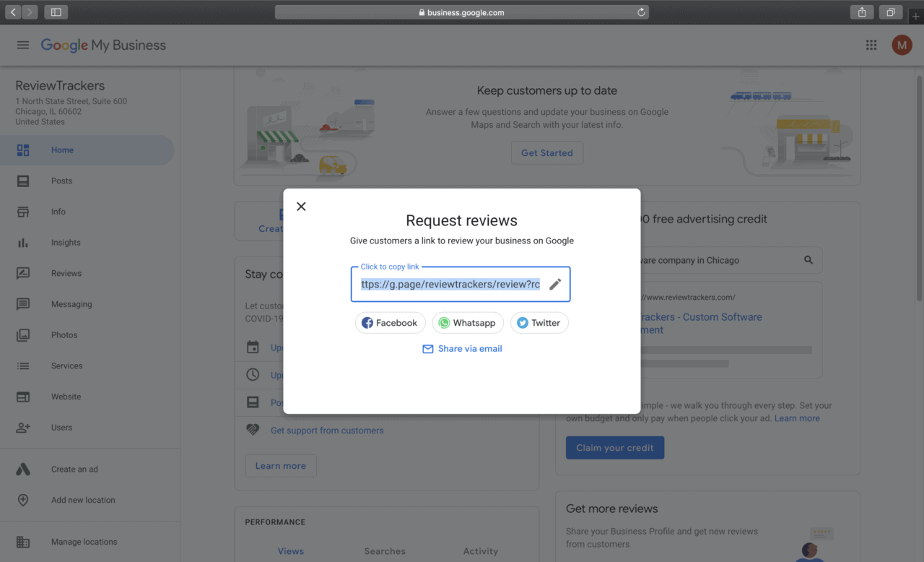This screenshot has height=562, width=924.
Task: Click the Get Started button
Action: pos(547,153)
